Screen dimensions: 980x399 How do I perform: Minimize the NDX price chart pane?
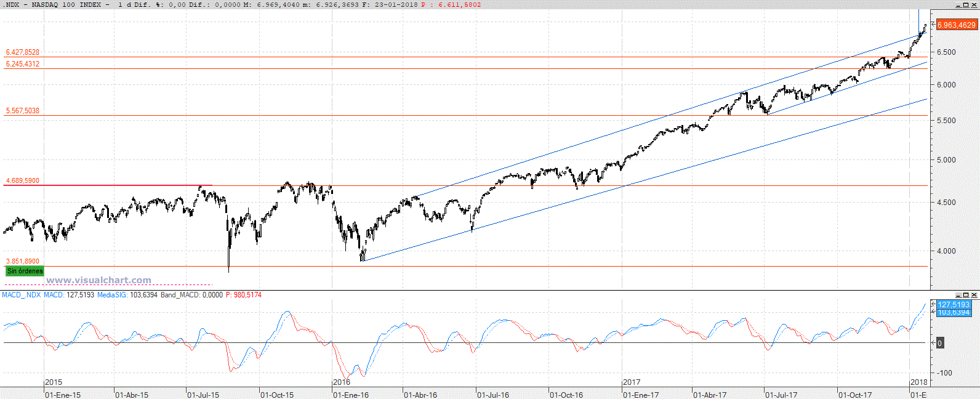[x=958, y=5]
